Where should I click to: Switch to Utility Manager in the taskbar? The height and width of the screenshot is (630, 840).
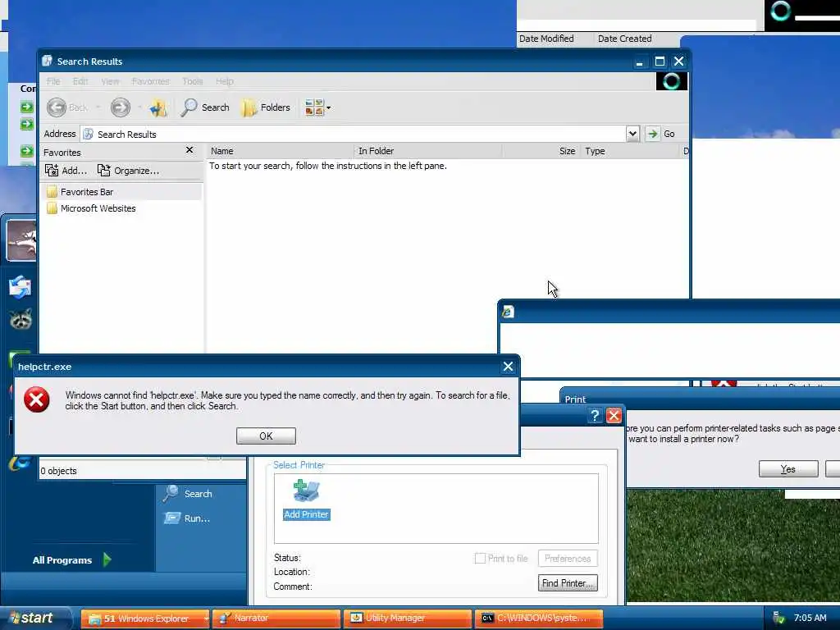coord(408,619)
